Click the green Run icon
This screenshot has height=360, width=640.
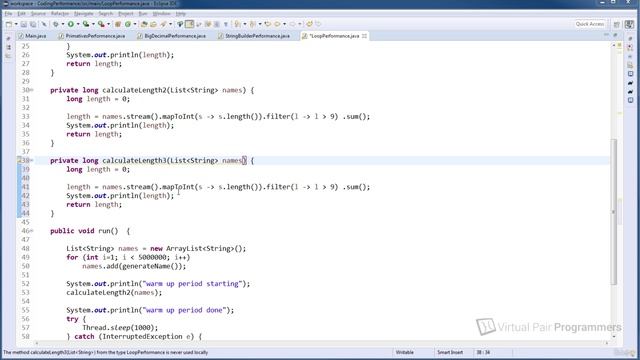click(x=71, y=24)
